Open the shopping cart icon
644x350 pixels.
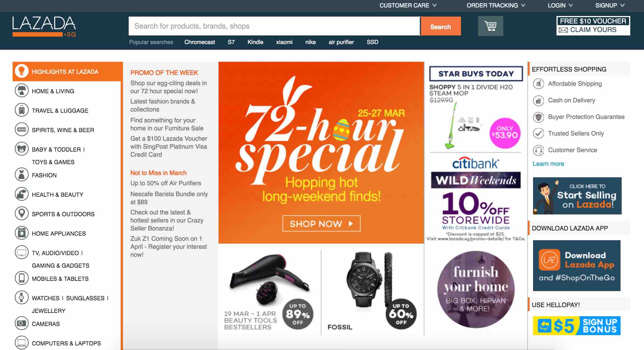[x=490, y=26]
